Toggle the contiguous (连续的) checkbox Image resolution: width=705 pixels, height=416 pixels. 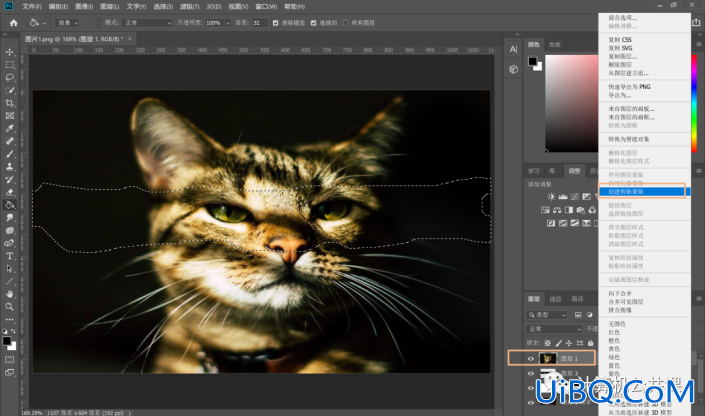coord(313,23)
